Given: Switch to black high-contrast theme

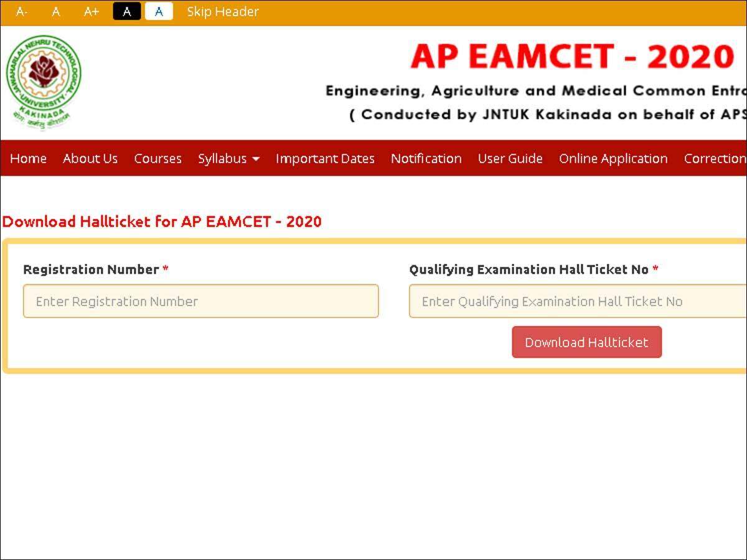Looking at the screenshot, I should pyautogui.click(x=126, y=12).
